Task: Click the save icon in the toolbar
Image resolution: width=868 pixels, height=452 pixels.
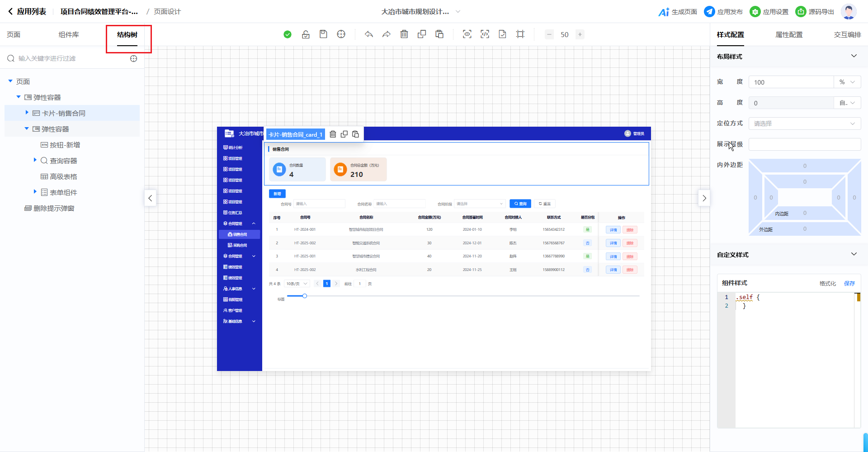Action: click(x=323, y=34)
